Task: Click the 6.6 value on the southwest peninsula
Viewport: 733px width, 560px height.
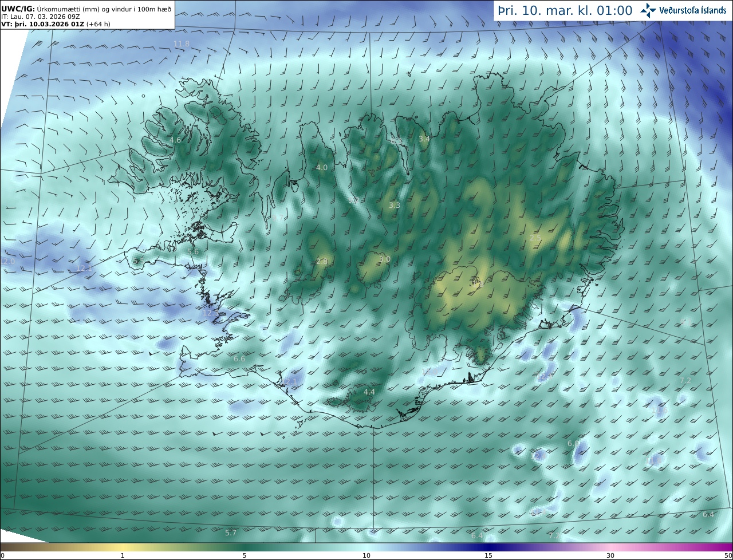Action: (x=239, y=359)
